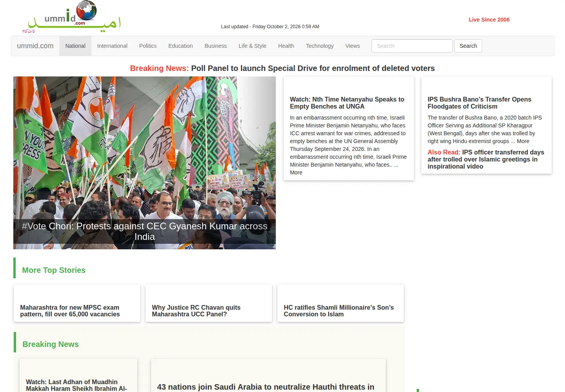Click the More Top Stories heading

click(x=54, y=270)
